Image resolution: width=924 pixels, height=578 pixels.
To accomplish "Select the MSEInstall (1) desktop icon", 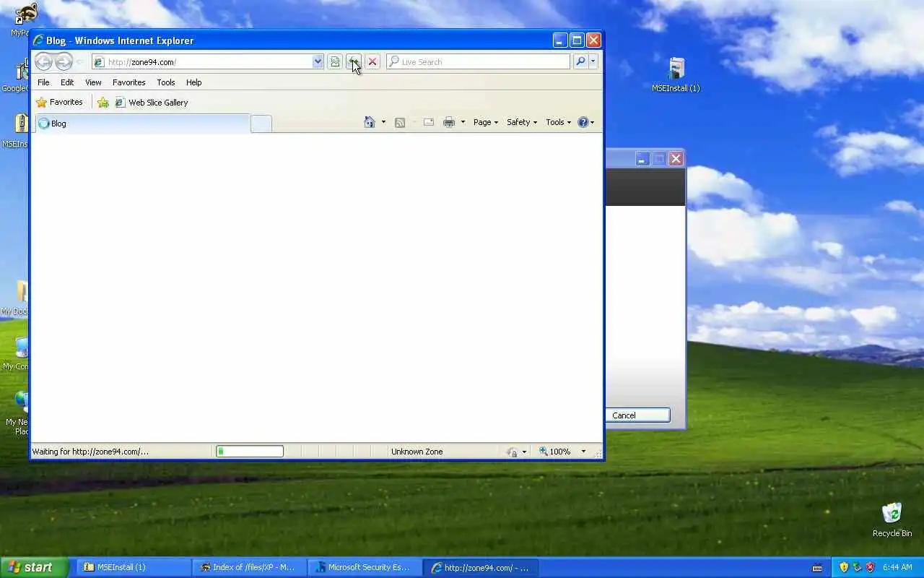I will 676,75.
